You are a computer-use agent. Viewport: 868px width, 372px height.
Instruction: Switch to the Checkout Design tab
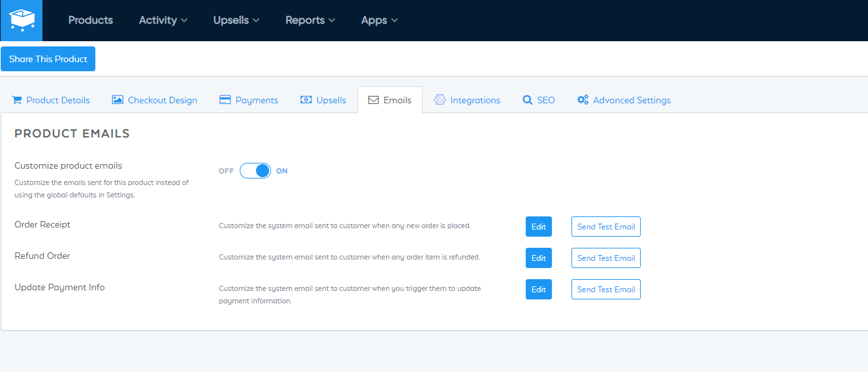155,100
